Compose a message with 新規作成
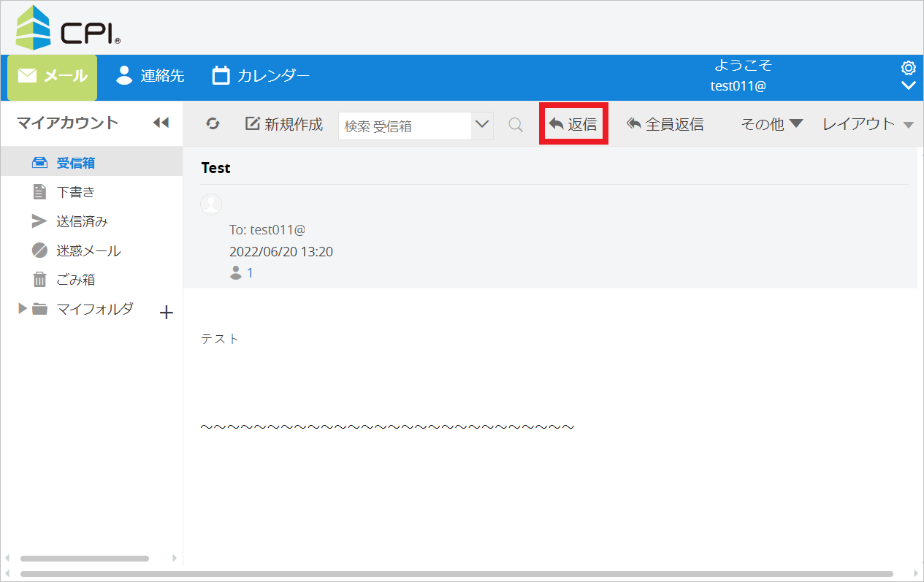 284,125
